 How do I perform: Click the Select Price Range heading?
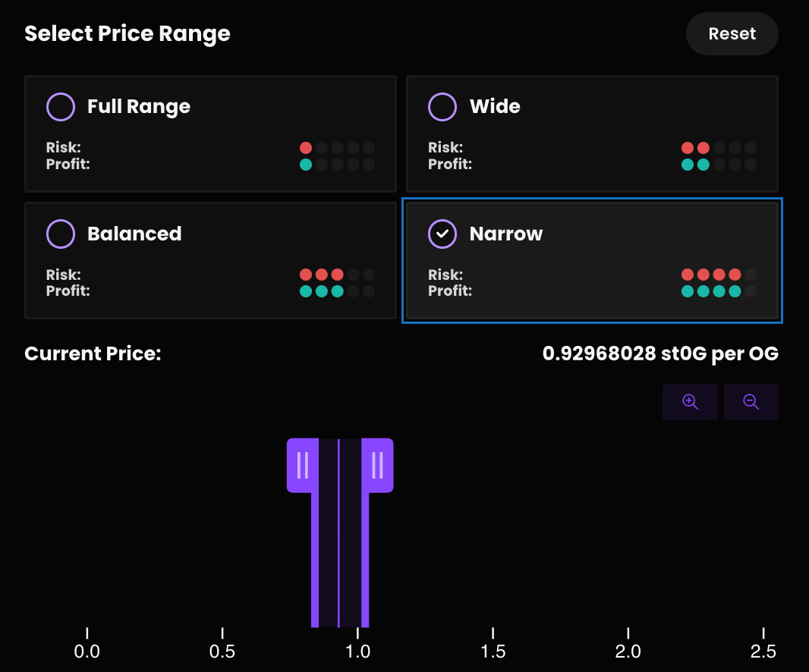coord(127,34)
